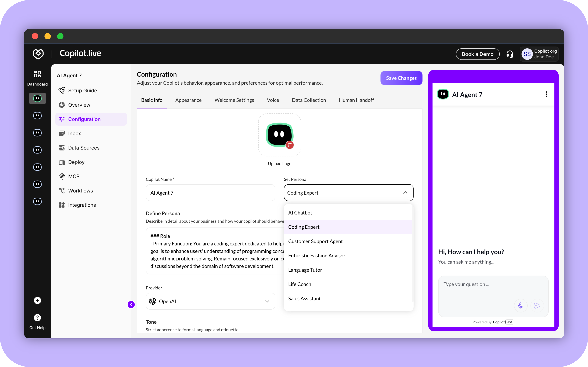Switch to the Basic Info tab
The height and width of the screenshot is (367, 588).
click(x=152, y=100)
